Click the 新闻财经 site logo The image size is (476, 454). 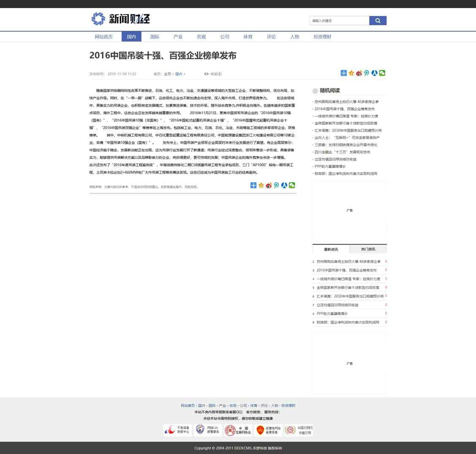click(121, 19)
